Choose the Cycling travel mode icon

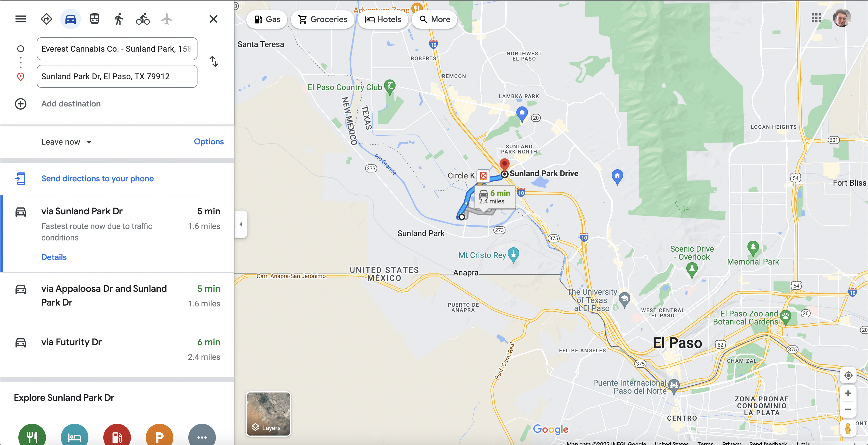(143, 19)
